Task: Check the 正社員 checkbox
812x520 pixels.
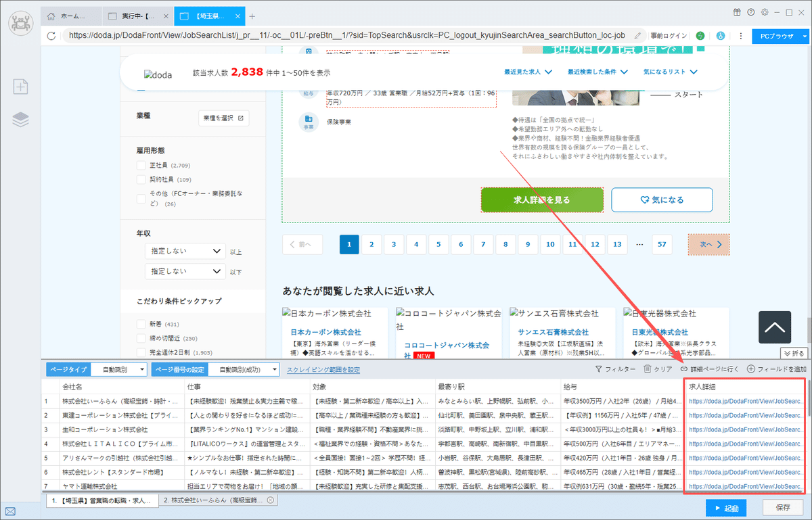Action: coord(141,165)
